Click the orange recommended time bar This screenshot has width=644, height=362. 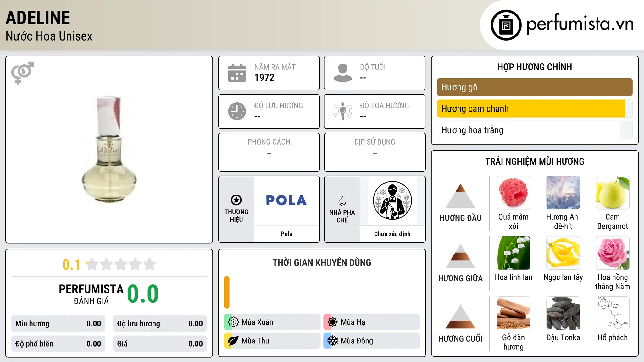pyautogui.click(x=227, y=292)
